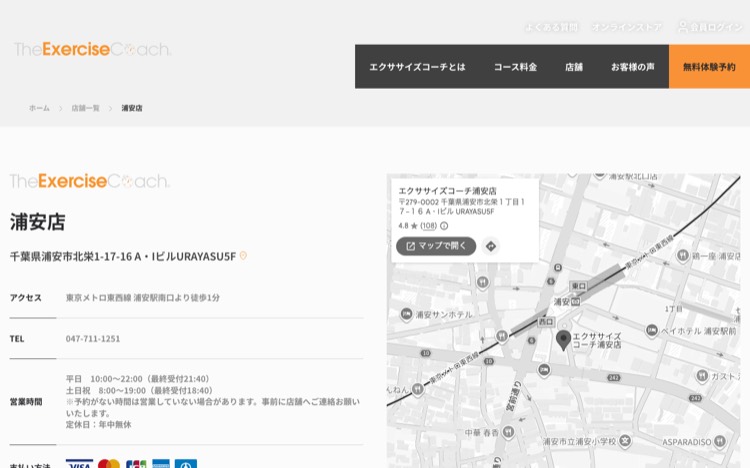This screenshot has height=468, width=750.
Task: Click the orange map pin beside address
Action: (x=243, y=256)
